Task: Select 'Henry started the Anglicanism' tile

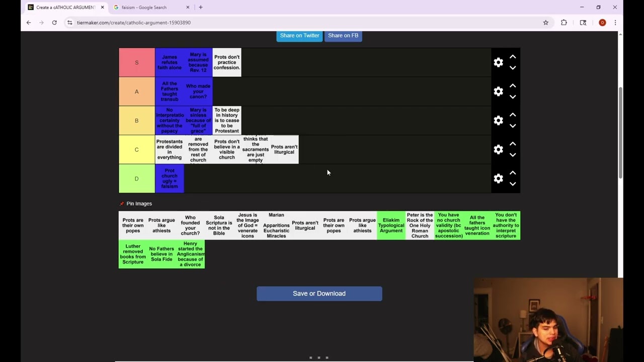Action: coord(190,254)
